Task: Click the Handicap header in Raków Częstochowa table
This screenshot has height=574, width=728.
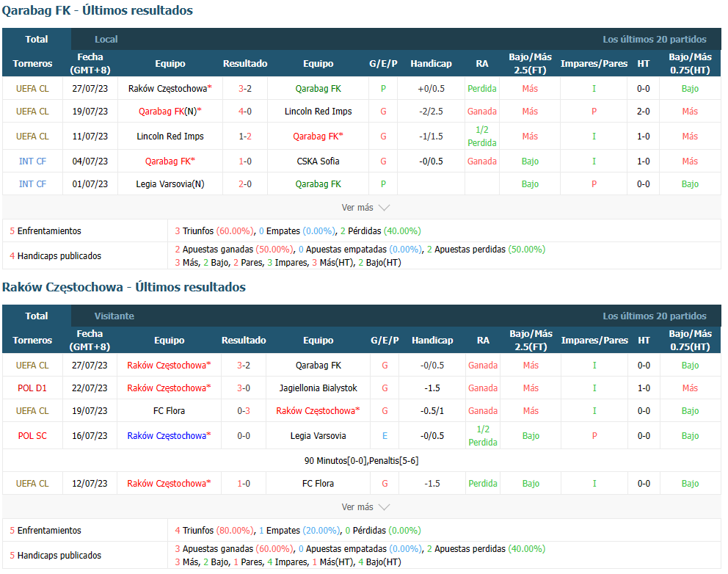Action: point(432,341)
